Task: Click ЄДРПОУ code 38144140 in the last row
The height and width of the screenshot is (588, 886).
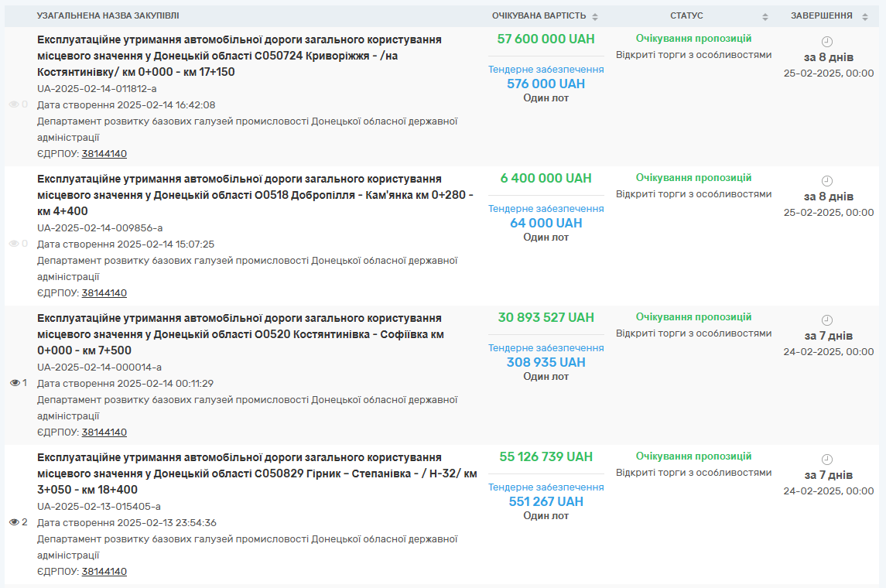Action: 104,572
